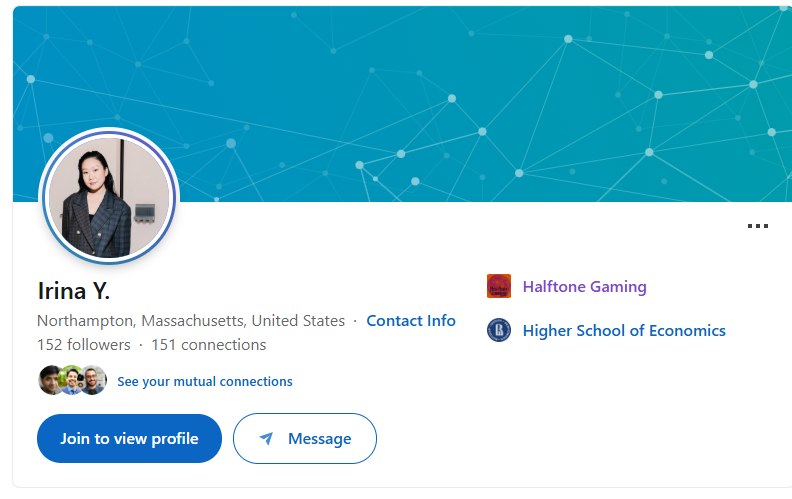Viewport: 792px width, 499px height.
Task: Click the Irina Y. profile name
Action: 74,291
